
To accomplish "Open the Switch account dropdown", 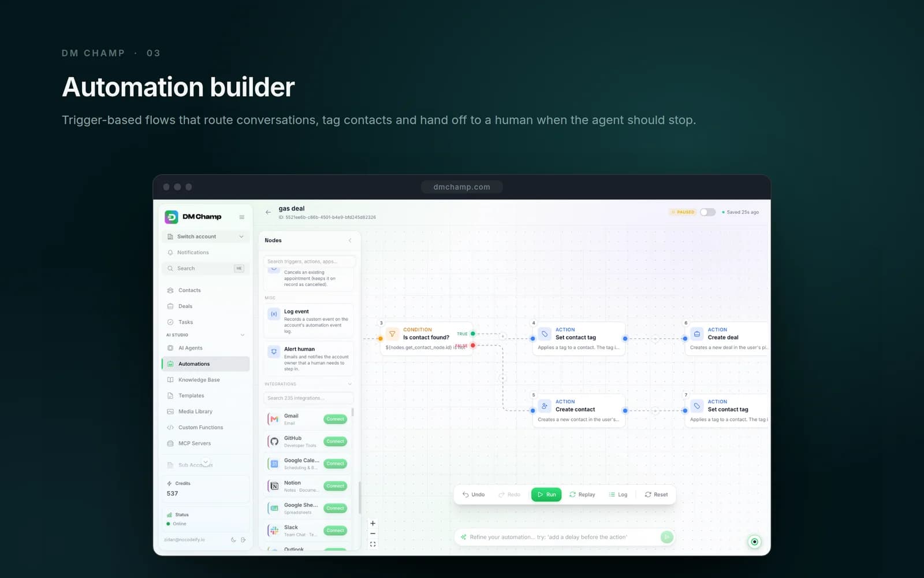I will tap(206, 236).
